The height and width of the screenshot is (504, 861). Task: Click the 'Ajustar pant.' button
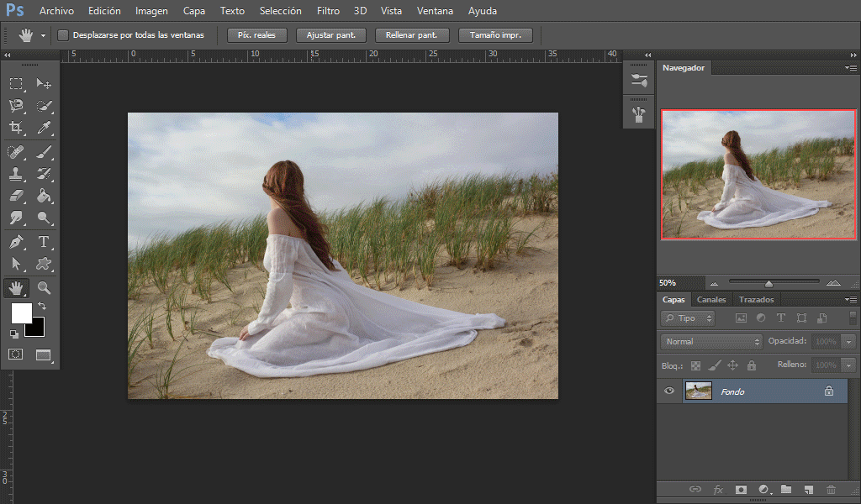click(331, 35)
